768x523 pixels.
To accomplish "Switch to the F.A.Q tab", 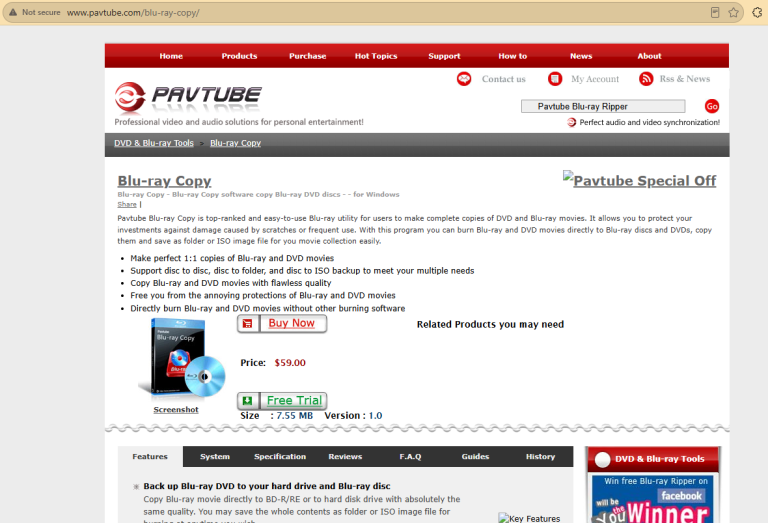I will click(x=410, y=456).
